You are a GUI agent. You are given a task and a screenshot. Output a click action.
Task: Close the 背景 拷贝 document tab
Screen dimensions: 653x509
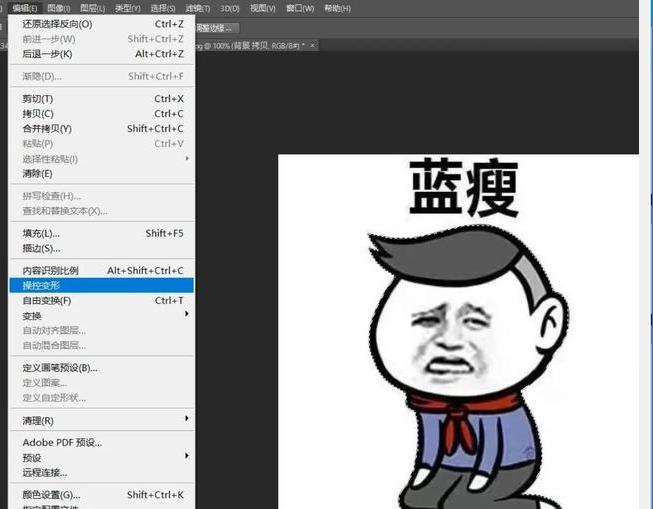point(312,45)
